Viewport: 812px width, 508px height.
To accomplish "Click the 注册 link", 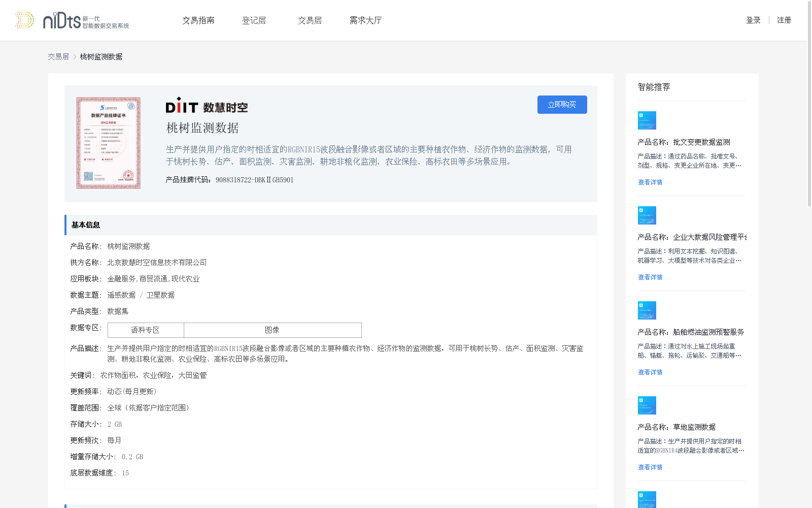I will [x=784, y=20].
